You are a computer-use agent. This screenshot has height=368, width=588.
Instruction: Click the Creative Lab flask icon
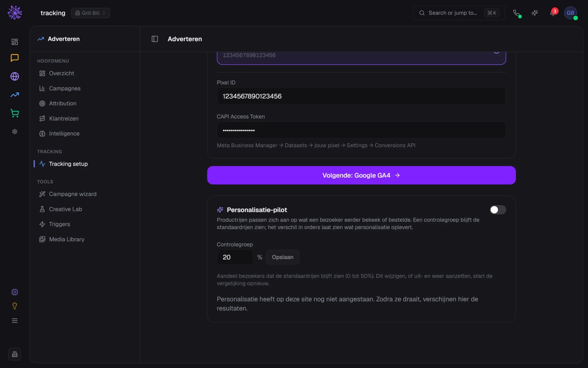coord(42,209)
